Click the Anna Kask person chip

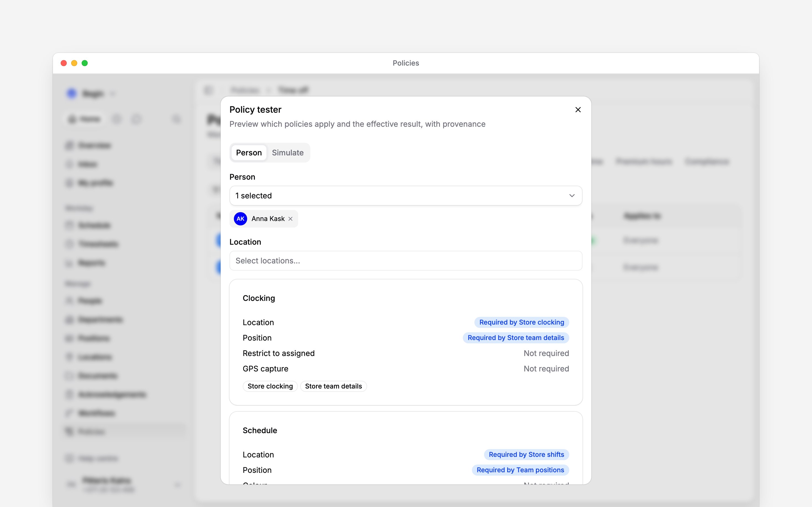pyautogui.click(x=264, y=219)
